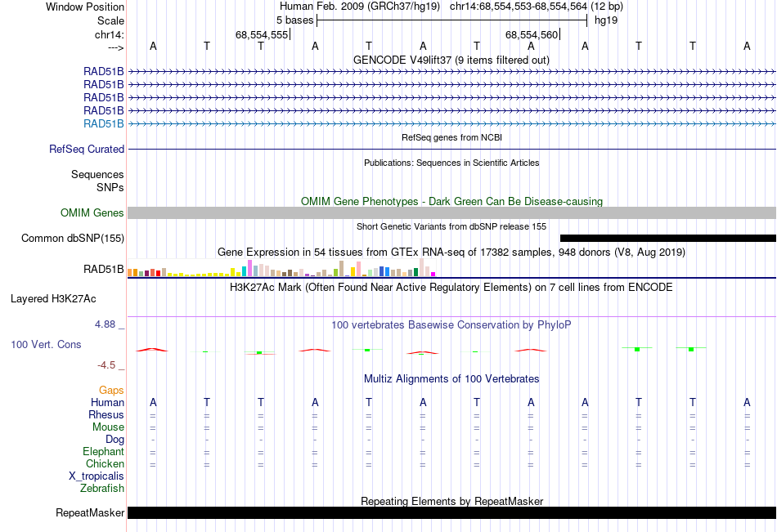
Task: Click the RAD51B GTEx tissue expression bar chart
Action: pyautogui.click(x=281, y=267)
